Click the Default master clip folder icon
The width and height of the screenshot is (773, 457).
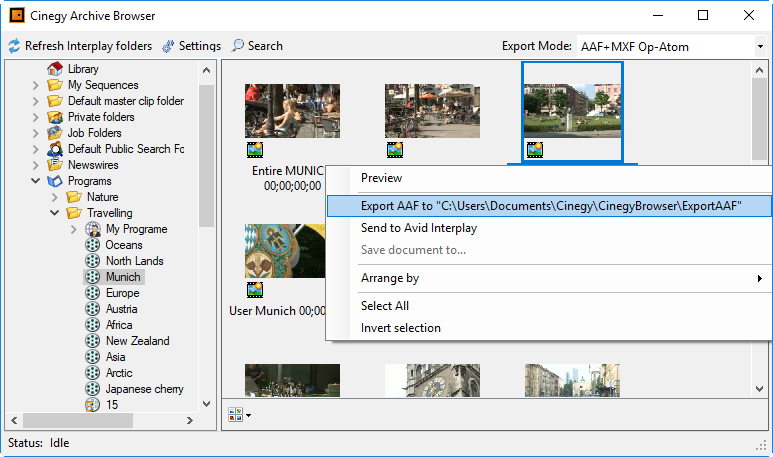tap(55, 101)
